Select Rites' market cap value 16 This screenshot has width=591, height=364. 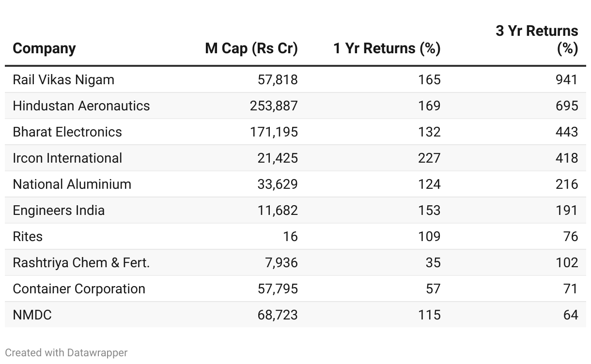click(291, 236)
